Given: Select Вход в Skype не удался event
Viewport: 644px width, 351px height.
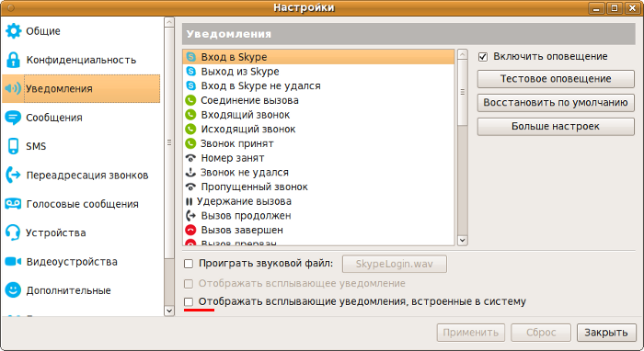Looking at the screenshot, I should pyautogui.click(x=318, y=85).
